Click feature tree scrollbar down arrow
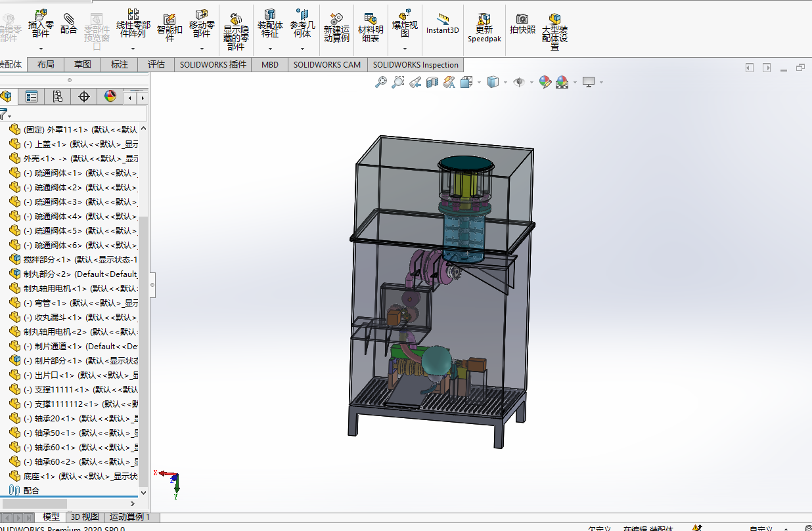This screenshot has width=812, height=531. pos(144,492)
